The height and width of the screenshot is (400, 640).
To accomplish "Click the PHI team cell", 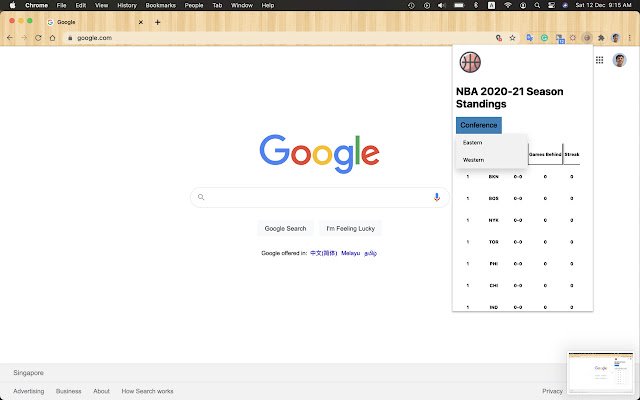I will (493, 264).
